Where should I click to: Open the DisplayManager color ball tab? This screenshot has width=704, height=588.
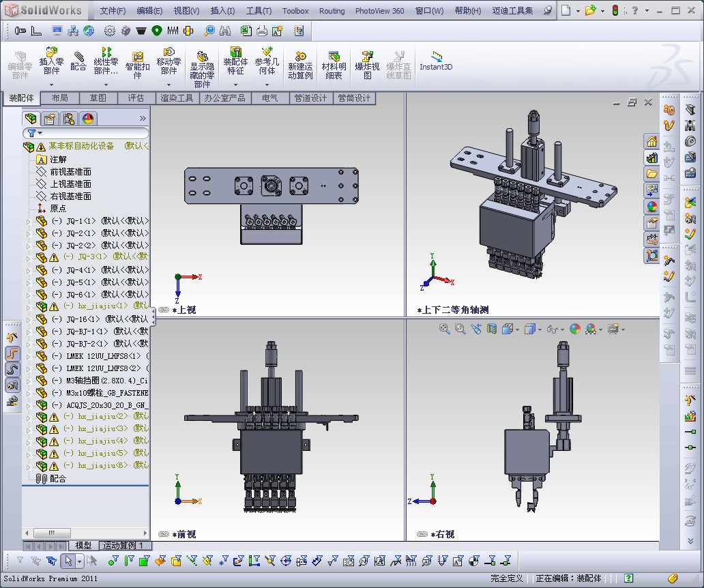point(88,119)
